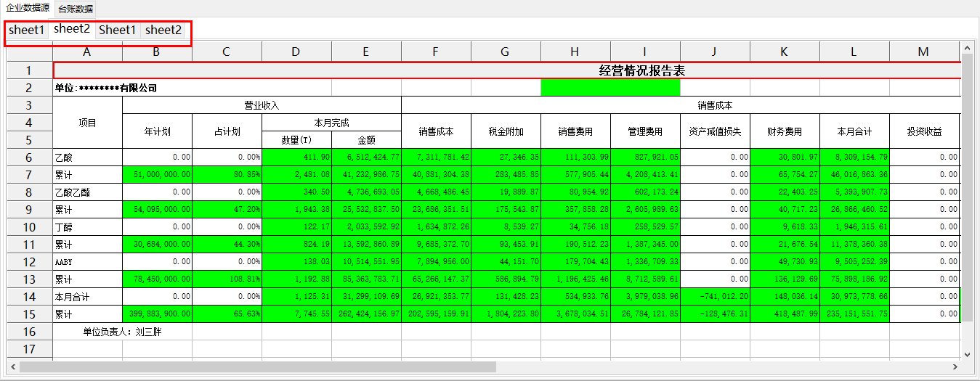Select column B header
Image resolution: width=980 pixels, height=381 pixels.
pyautogui.click(x=157, y=52)
